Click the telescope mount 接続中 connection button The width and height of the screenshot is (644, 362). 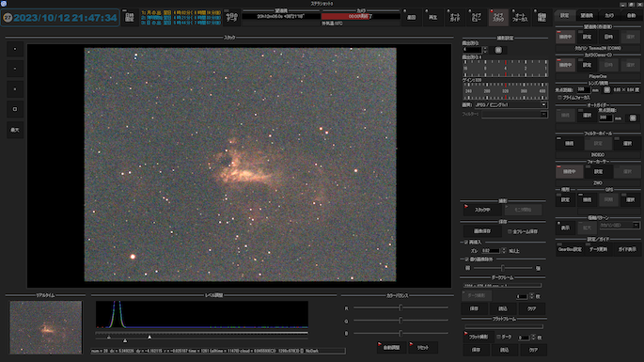click(x=566, y=37)
